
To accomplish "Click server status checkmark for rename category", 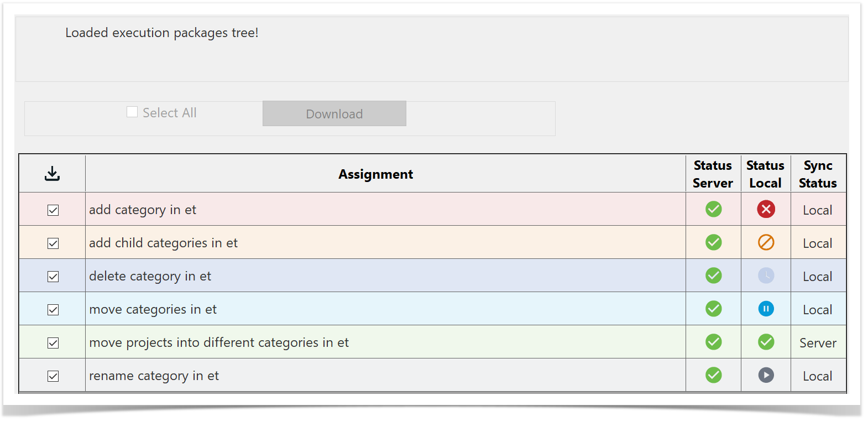I will pyautogui.click(x=713, y=375).
